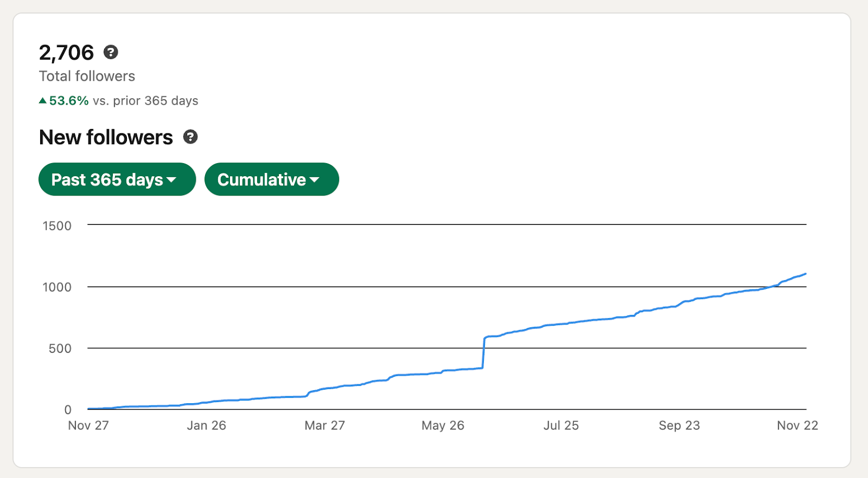Viewport: 868px width, 478px height.
Task: Click the Jan 26 x-axis date
Action: click(207, 425)
